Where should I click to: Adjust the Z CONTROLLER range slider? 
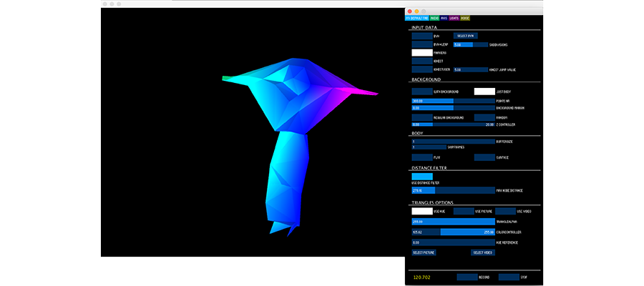(454, 124)
